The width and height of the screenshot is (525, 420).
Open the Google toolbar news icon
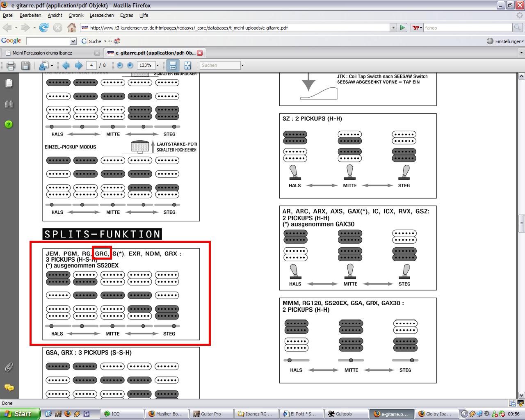click(x=117, y=41)
